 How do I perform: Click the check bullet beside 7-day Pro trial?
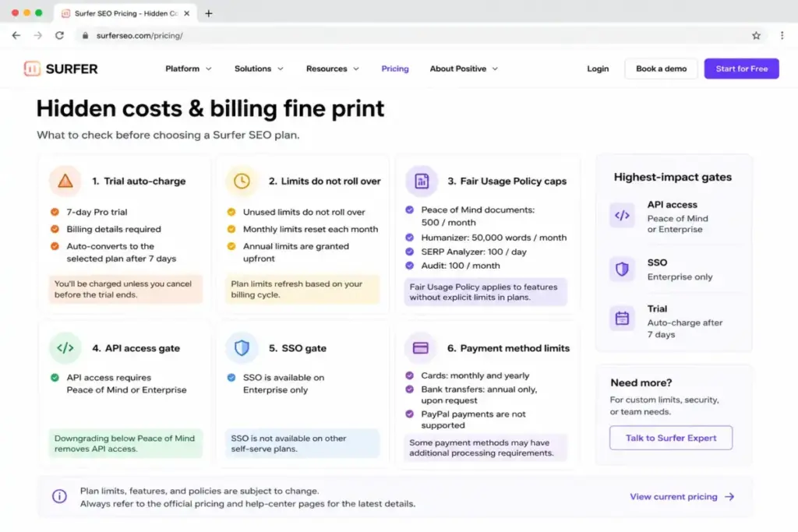(55, 212)
